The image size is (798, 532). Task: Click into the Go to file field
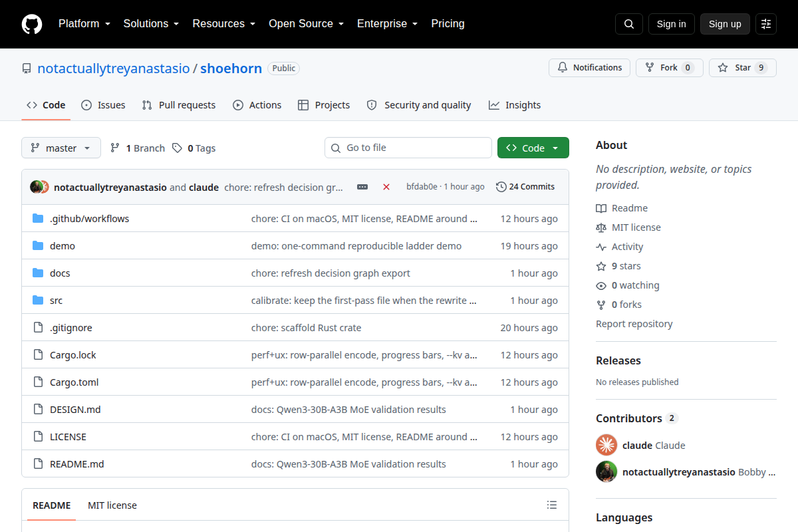click(408, 148)
